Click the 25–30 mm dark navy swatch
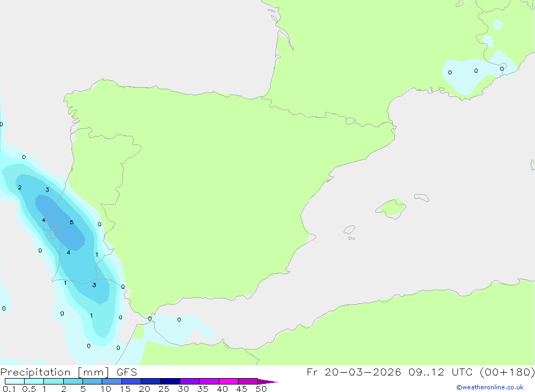535x392 pixels. 170,381
